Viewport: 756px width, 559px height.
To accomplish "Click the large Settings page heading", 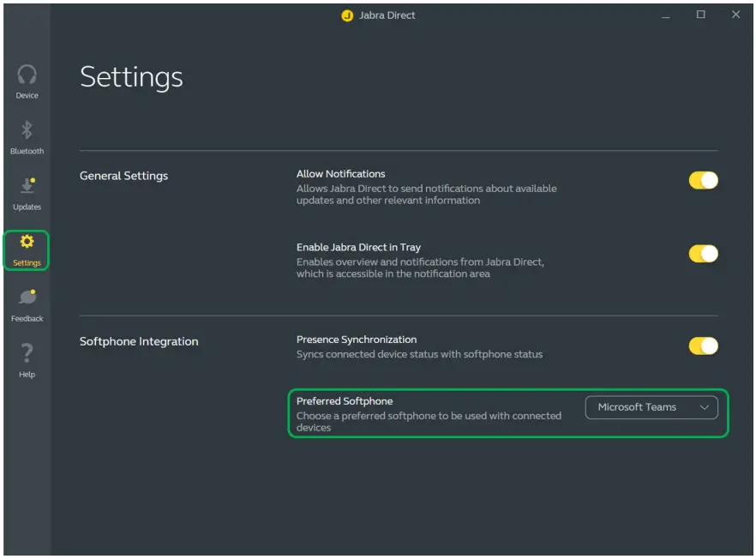I will 131,77.
